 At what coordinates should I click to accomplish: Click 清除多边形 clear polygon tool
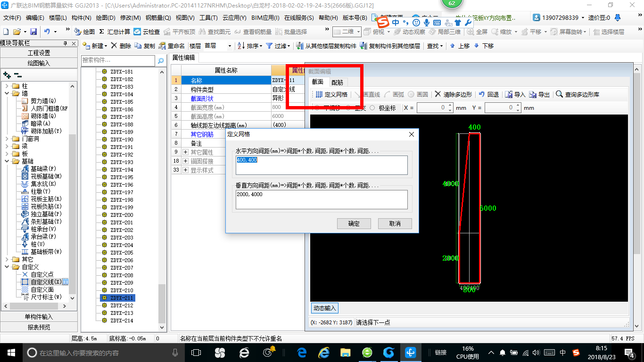coord(454,94)
